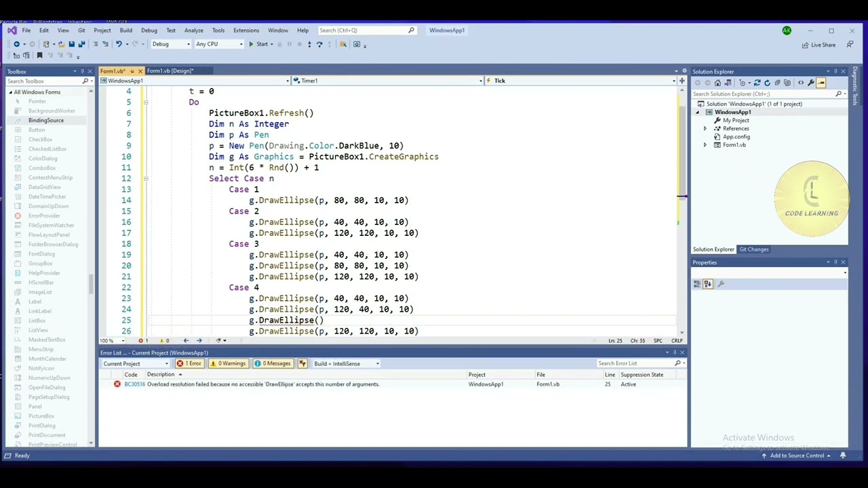Click the Description column header in Error List
Image resolution: width=868 pixels, height=488 pixels.
click(161, 375)
